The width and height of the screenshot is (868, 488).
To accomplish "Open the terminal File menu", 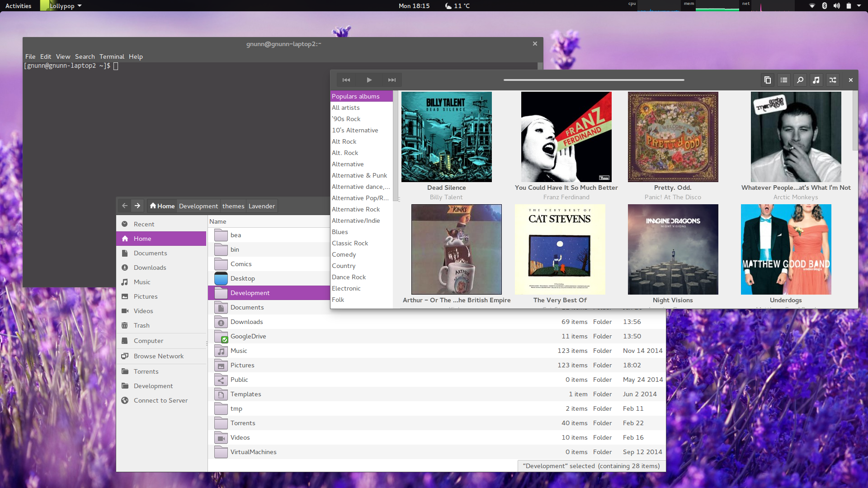I will coord(30,56).
